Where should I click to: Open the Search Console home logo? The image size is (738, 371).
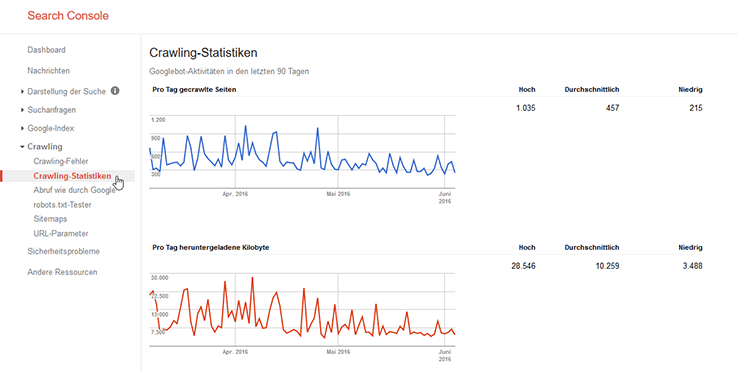pyautogui.click(x=68, y=16)
